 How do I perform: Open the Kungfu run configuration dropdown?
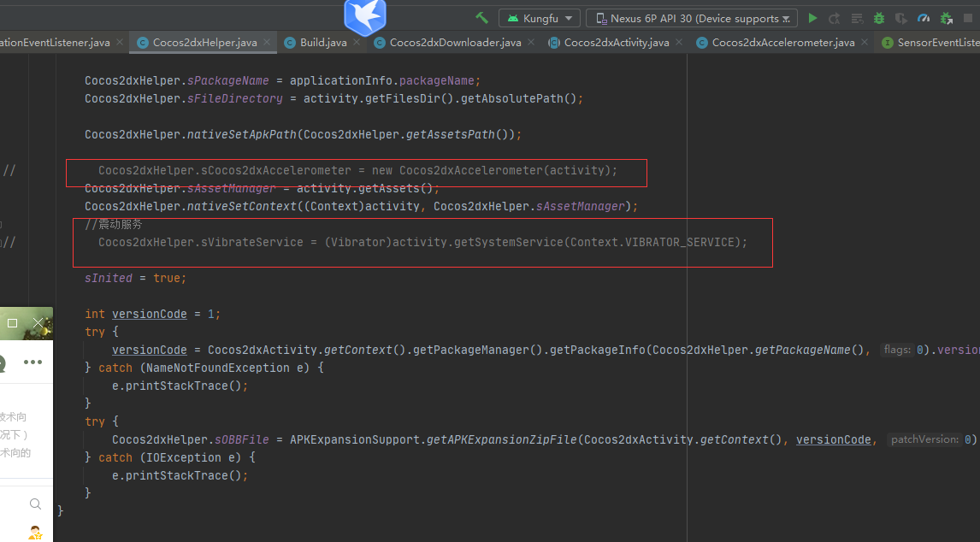click(x=540, y=18)
